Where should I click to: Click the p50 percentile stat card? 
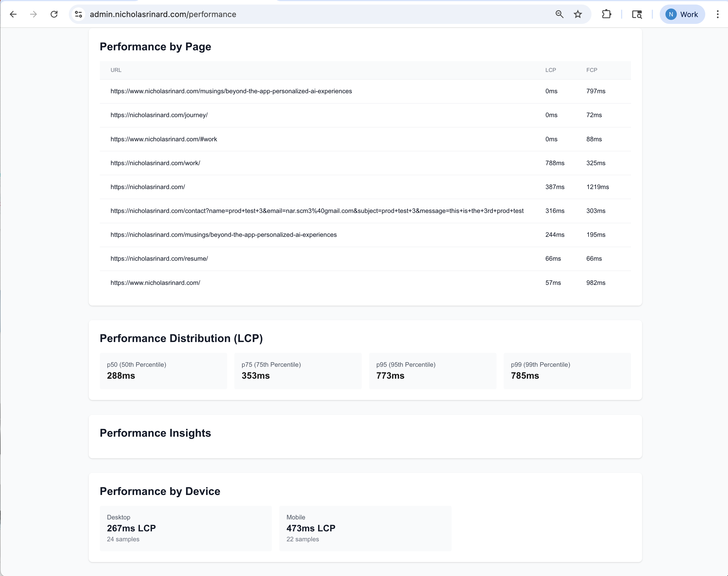tap(163, 371)
